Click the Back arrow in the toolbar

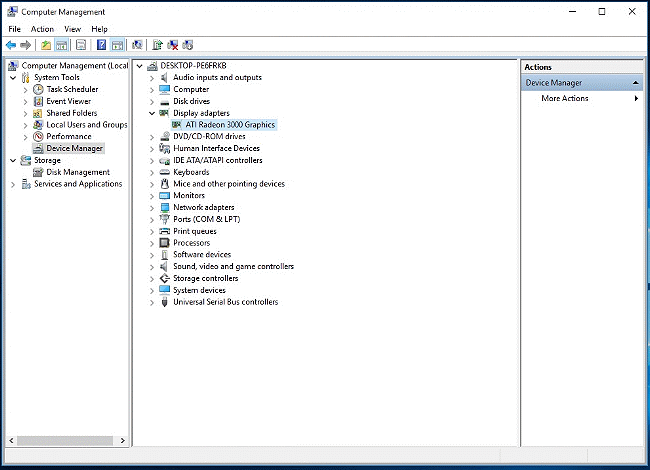11,45
